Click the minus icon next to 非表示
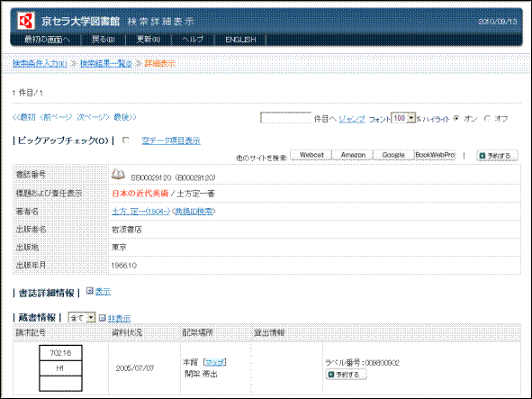This screenshot has width=532, height=399. 102,318
